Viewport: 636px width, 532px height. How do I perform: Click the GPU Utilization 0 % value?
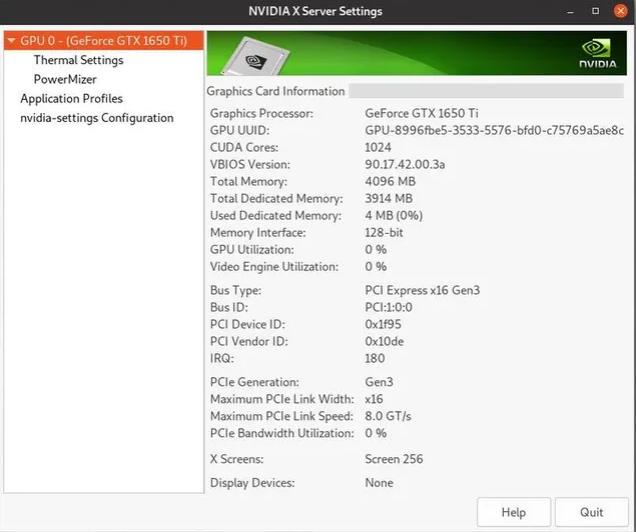point(376,249)
